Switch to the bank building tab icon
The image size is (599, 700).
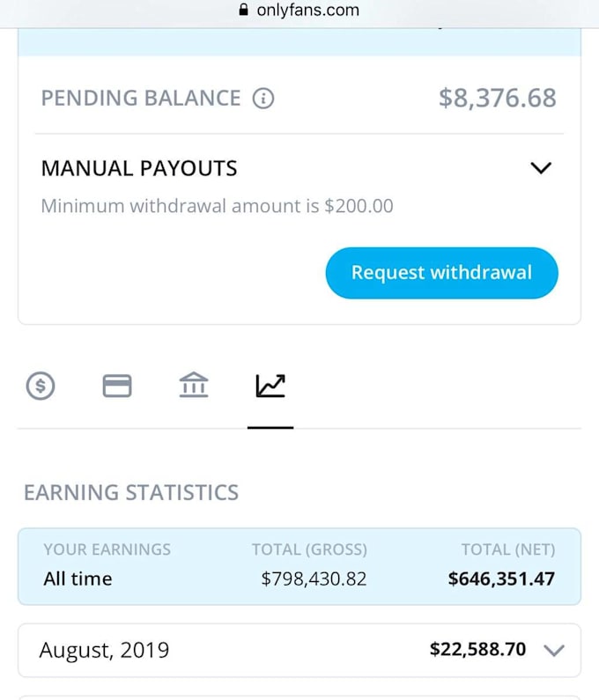pos(194,386)
